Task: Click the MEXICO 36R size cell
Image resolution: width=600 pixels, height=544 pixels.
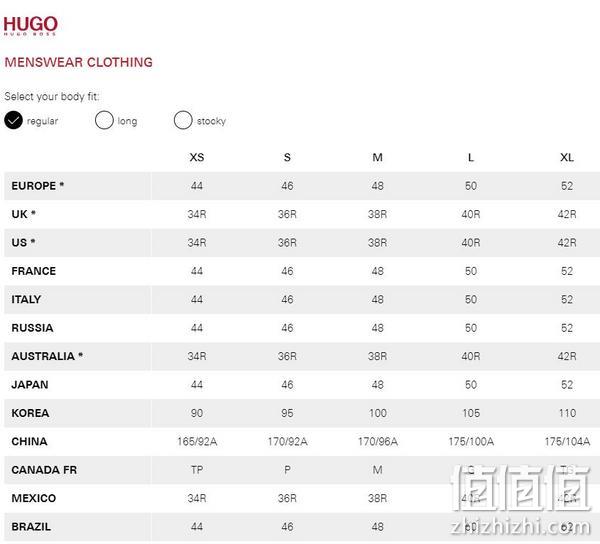Action: (287, 498)
